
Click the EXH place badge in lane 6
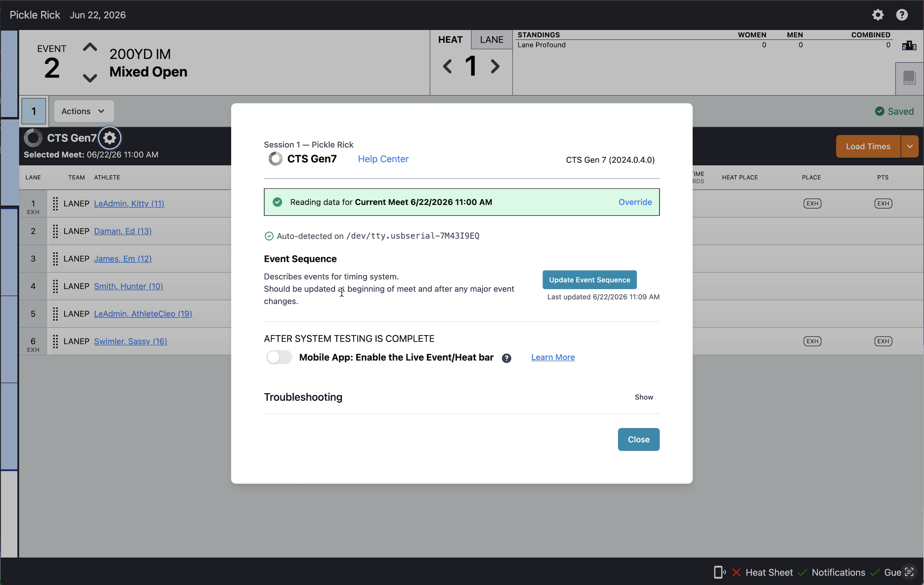click(812, 341)
